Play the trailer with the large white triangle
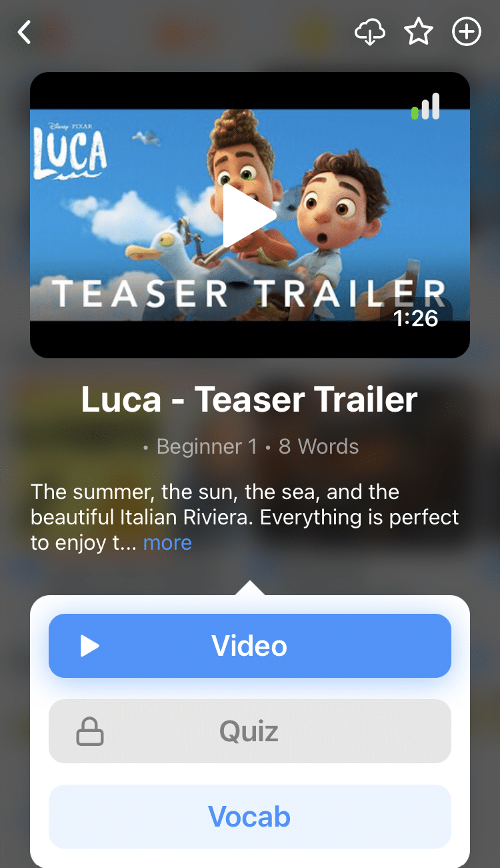Screen dimensions: 500x868 pos(249,215)
